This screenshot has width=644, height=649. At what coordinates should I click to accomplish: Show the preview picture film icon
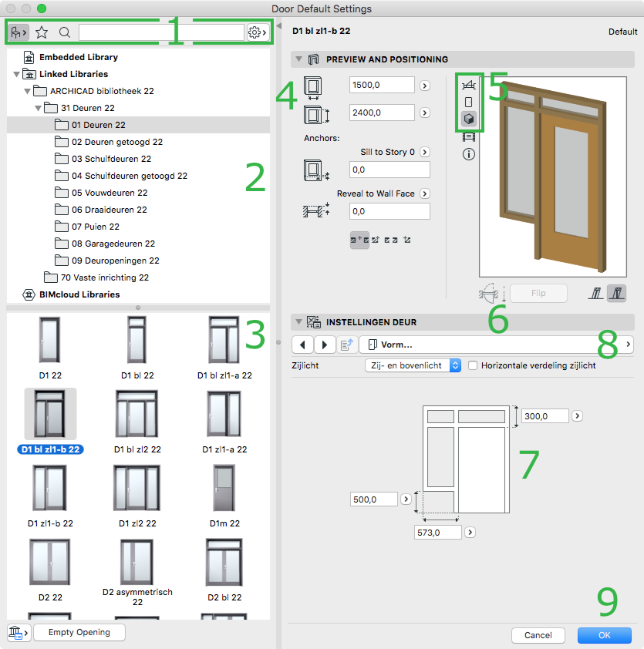pyautogui.click(x=469, y=137)
